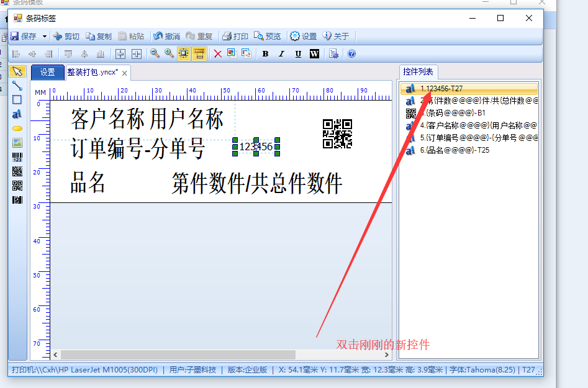Click the zoom in magnifier icon
This screenshot has width=588, height=388.
pos(169,54)
